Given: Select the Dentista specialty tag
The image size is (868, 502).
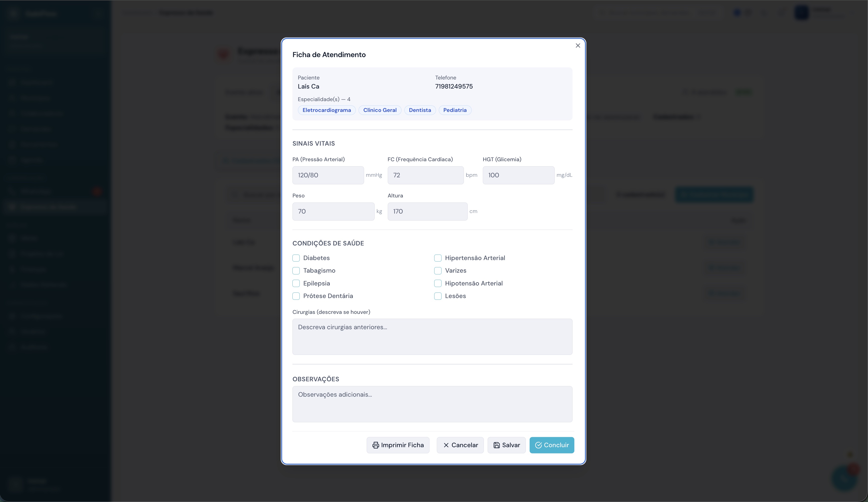Looking at the screenshot, I should tap(420, 110).
